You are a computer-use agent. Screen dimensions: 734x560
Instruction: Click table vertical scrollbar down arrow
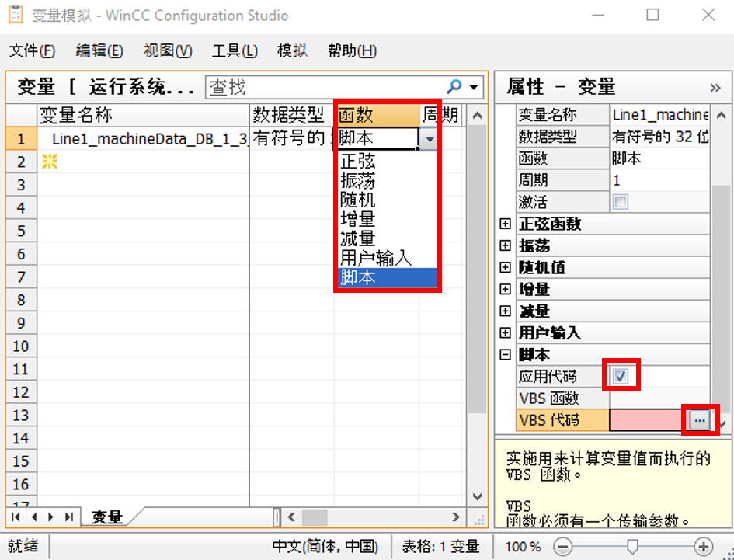[477, 497]
